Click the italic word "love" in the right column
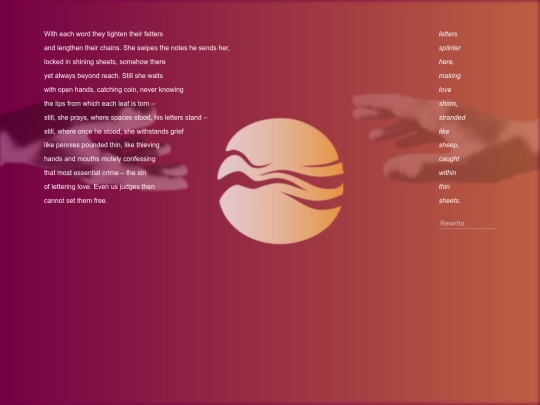The image size is (540, 405). 445,90
